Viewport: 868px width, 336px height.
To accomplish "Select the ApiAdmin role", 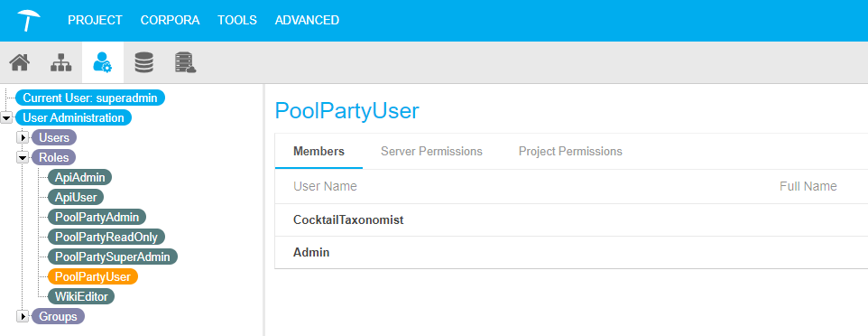I will (79, 177).
